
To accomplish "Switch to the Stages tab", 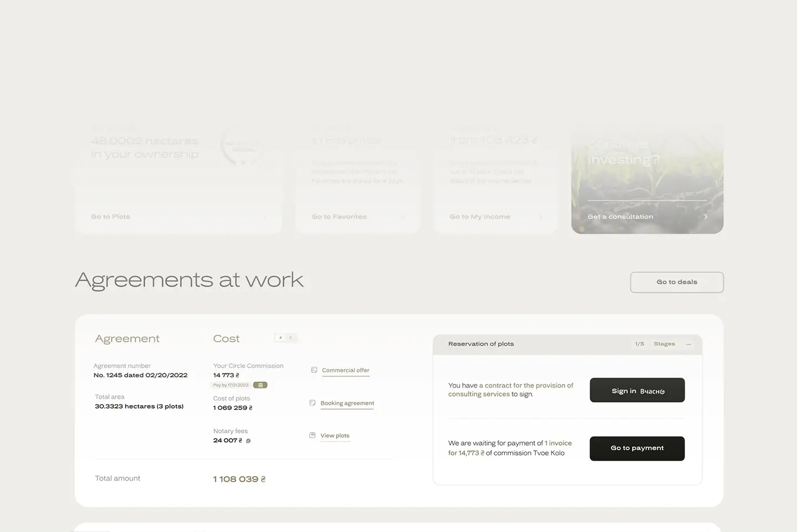I will point(664,343).
